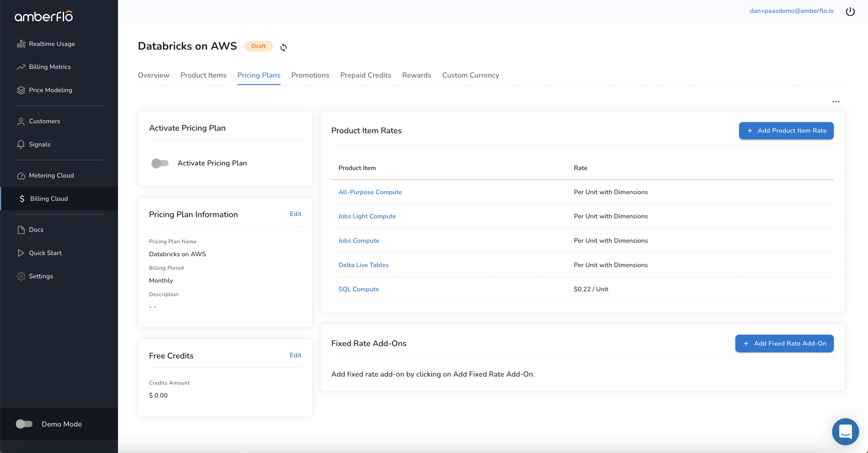The width and height of the screenshot is (868, 453).
Task: Click the Metering Cloud gauge icon
Action: (21, 176)
